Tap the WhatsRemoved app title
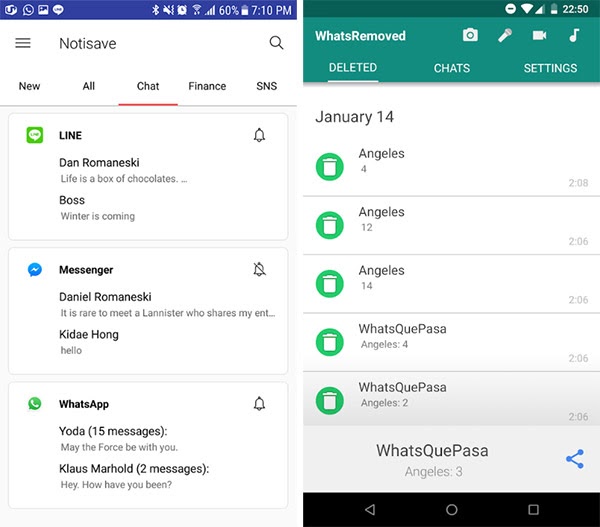This screenshot has width=600, height=527. 360,36
